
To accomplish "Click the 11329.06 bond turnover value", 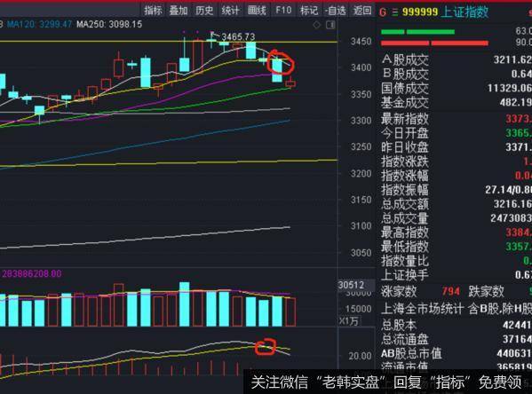I will [x=510, y=88].
